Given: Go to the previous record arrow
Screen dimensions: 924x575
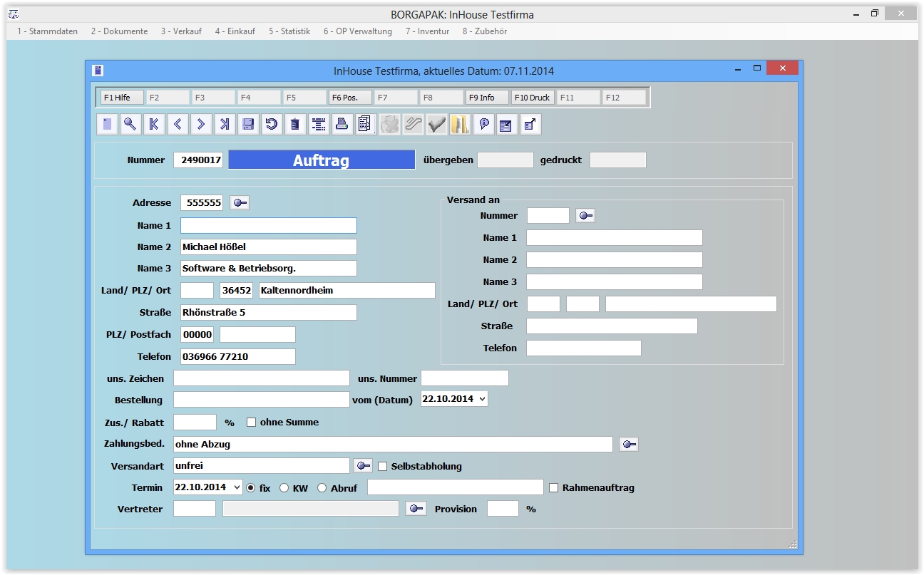Looking at the screenshot, I should [x=178, y=125].
